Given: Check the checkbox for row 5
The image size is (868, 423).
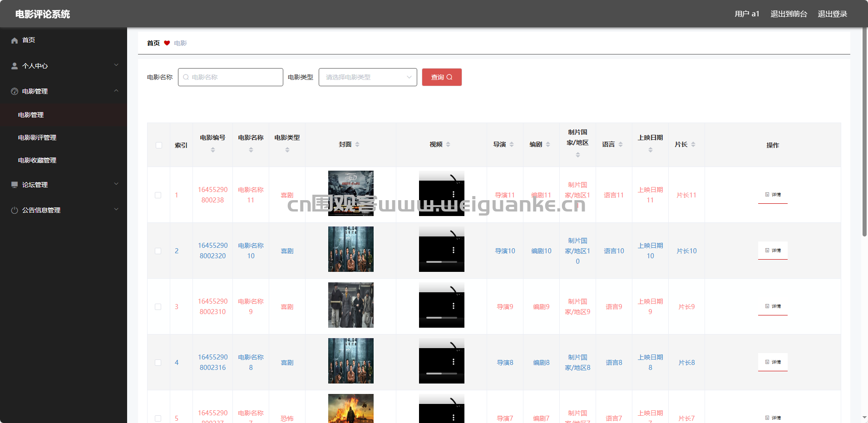Looking at the screenshot, I should (x=158, y=418).
